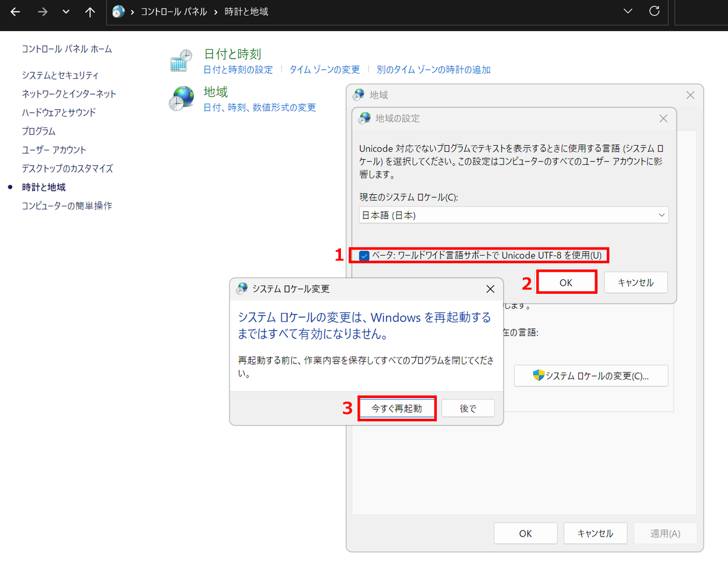Viewport: 728px width, 568px height.
Task: Click キャンセル in the 地域 dialog
Action: [x=595, y=533]
